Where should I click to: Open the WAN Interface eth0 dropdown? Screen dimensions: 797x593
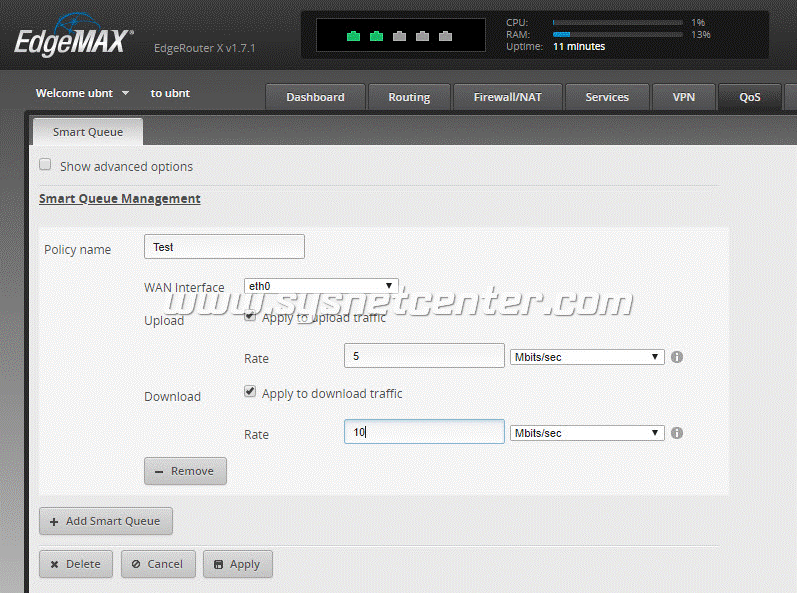pyautogui.click(x=321, y=286)
